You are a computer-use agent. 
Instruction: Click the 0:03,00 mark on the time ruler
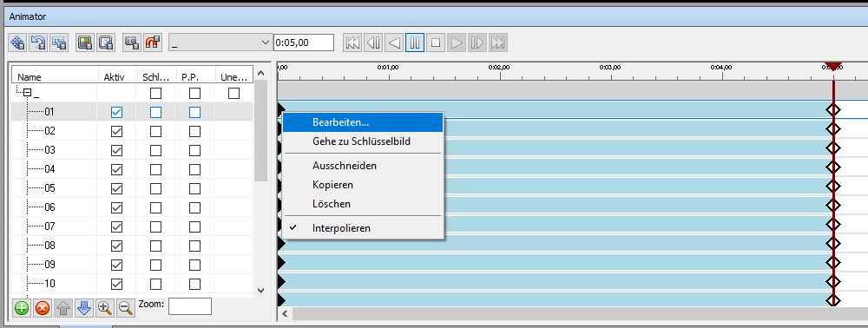tap(610, 68)
